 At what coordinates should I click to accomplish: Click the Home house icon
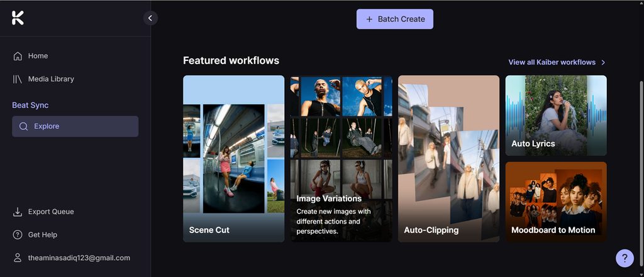18,56
